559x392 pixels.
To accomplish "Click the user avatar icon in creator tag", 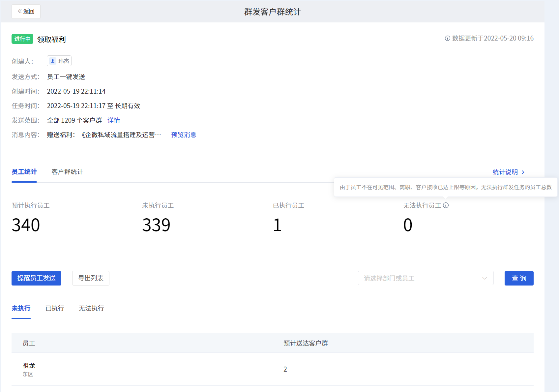I will pos(53,61).
